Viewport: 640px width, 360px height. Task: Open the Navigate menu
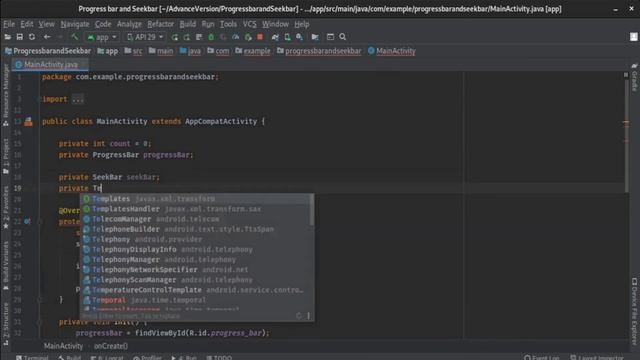coord(75,24)
